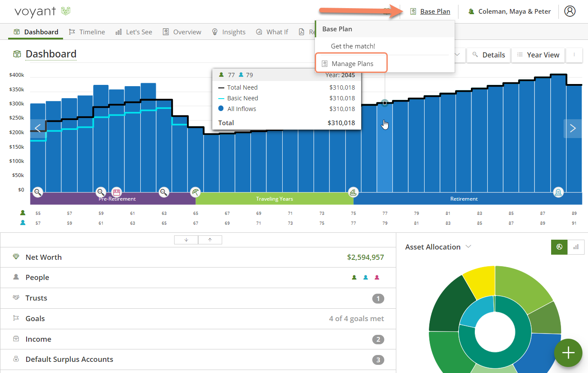Open the more options kebab menu
Image resolution: width=588 pixels, height=373 pixels.
[574, 55]
